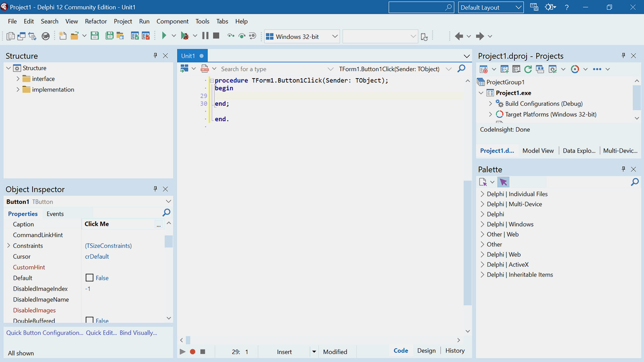Start macro recording with the red dot
This screenshot has height=362, width=644.
coord(193,352)
